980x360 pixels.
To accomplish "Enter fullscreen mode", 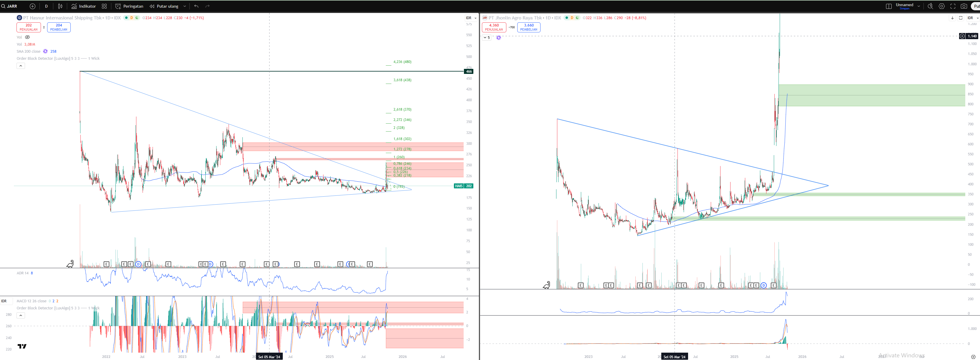I will click(x=953, y=6).
